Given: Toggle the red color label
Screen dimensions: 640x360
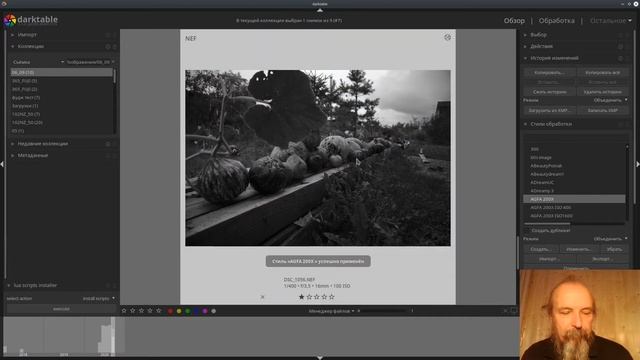Looking at the screenshot, I should [170, 311].
